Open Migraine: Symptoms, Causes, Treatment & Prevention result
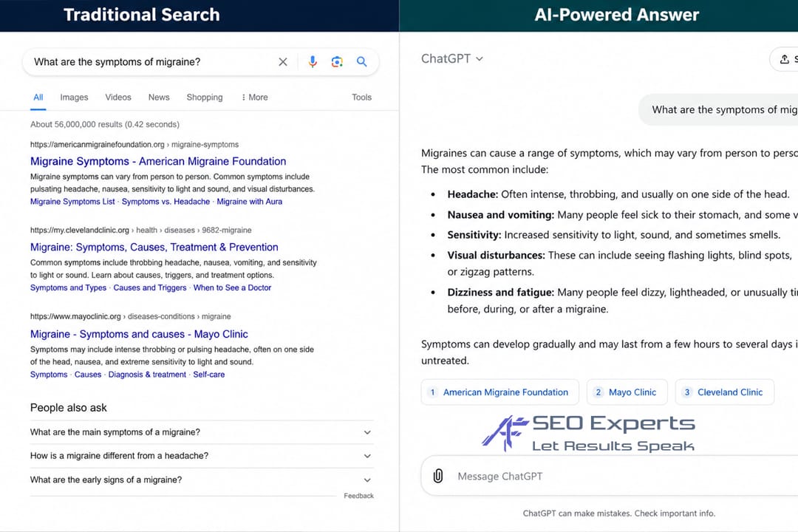 click(154, 248)
